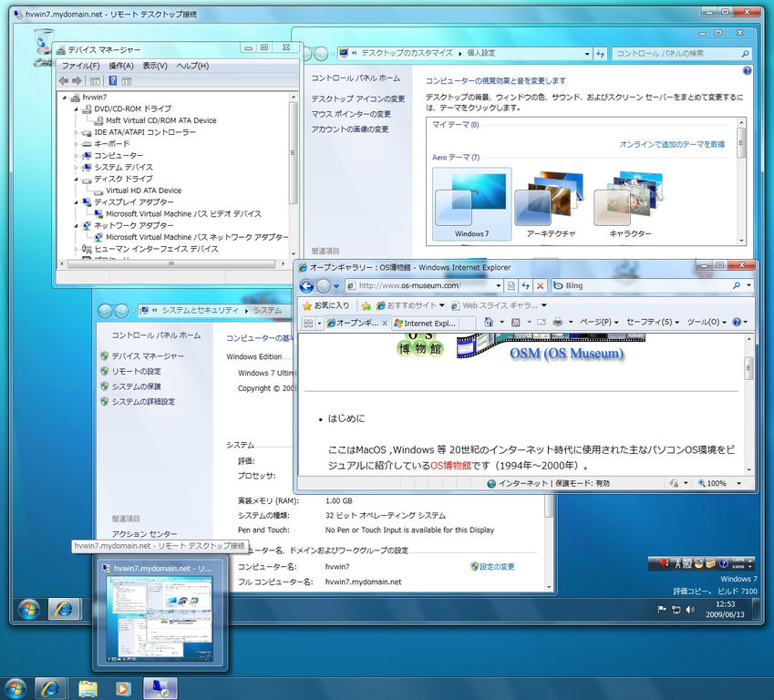Click IE back button in Internet Explorer
This screenshot has height=700, width=774.
306,286
